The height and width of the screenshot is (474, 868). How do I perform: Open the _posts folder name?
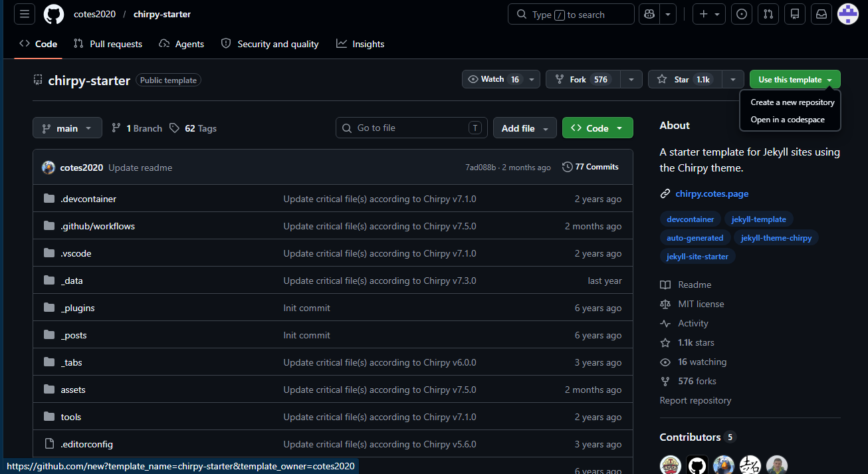pyautogui.click(x=74, y=335)
